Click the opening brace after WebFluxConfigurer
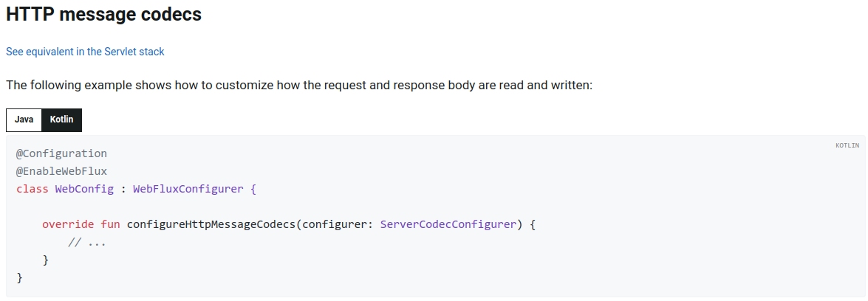868x301 pixels. (253, 189)
